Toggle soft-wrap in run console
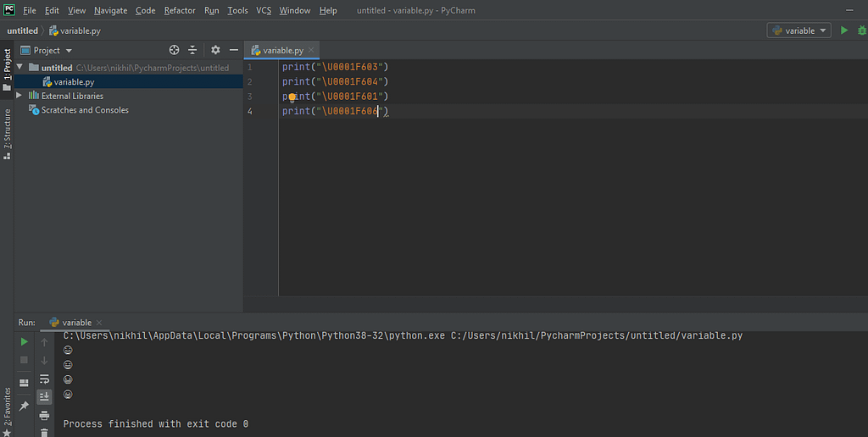 point(44,379)
